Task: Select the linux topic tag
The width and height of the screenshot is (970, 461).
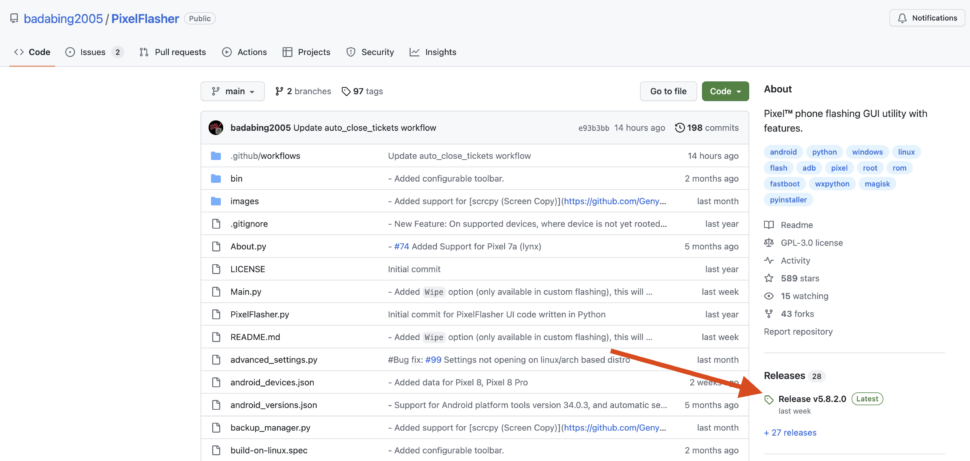Action: [x=906, y=152]
